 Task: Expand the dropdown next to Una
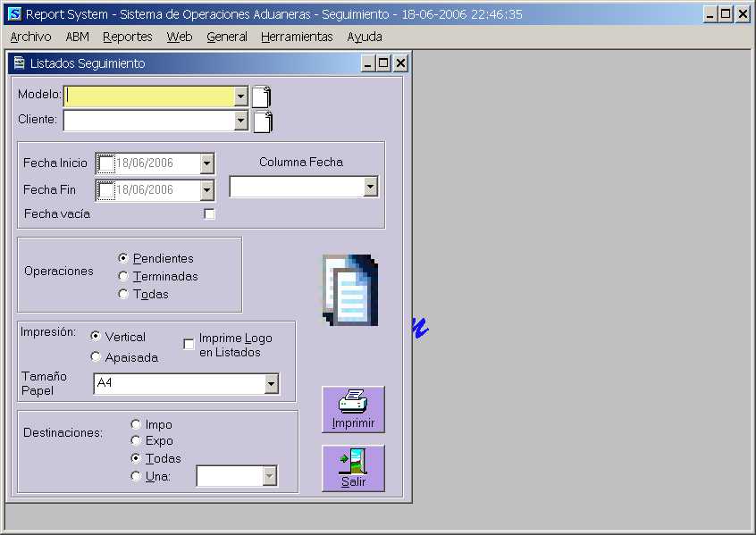click(x=270, y=476)
